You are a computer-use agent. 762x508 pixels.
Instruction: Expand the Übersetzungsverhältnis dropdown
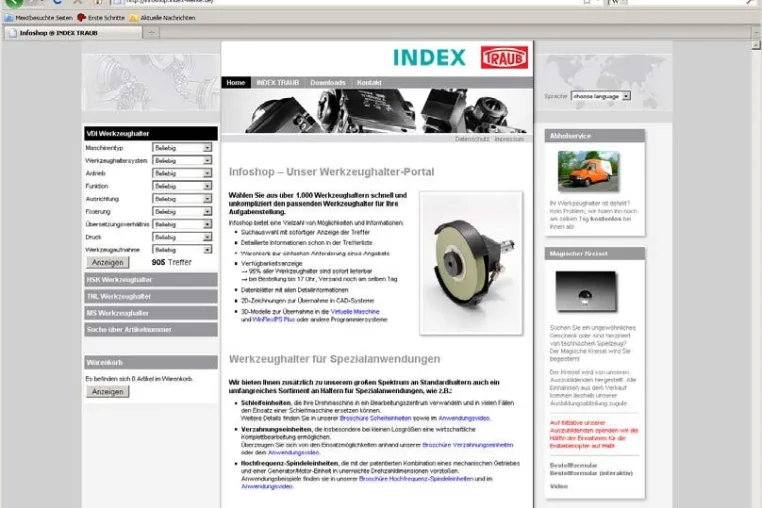pos(182,224)
